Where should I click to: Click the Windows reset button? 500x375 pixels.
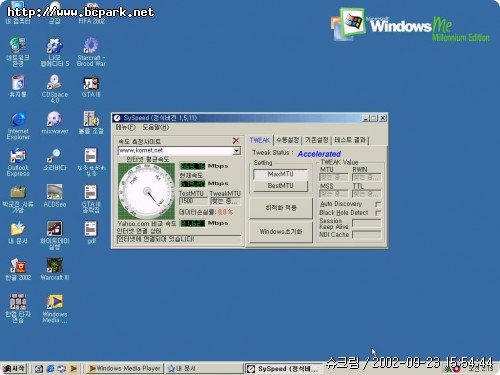click(x=281, y=232)
